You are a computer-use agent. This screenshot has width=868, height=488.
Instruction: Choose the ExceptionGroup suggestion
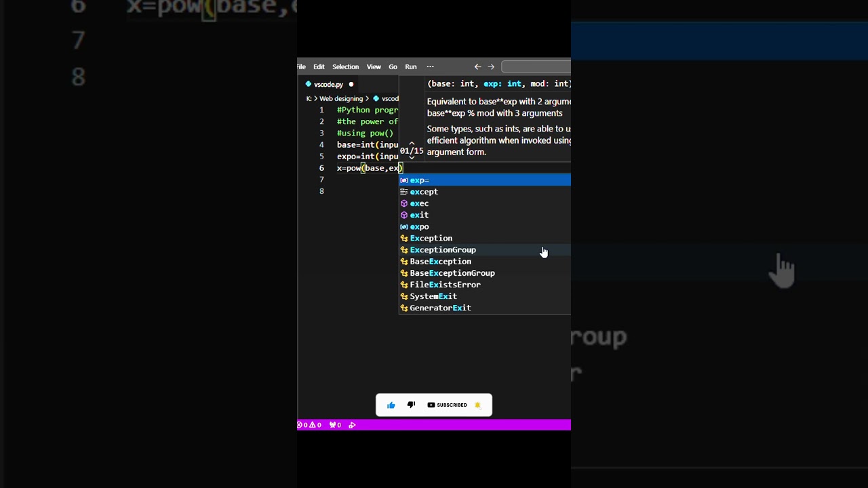click(485, 249)
